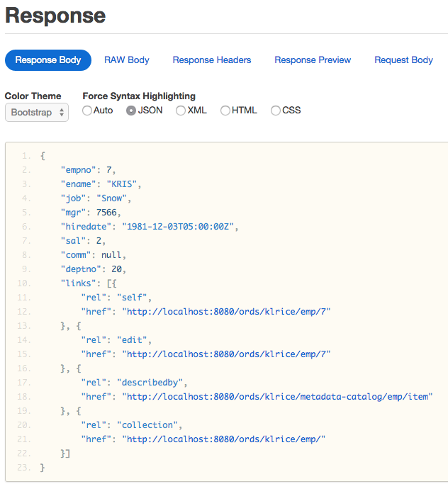The height and width of the screenshot is (501, 448).
Task: Switch to the Response Body tab
Action: (48, 60)
